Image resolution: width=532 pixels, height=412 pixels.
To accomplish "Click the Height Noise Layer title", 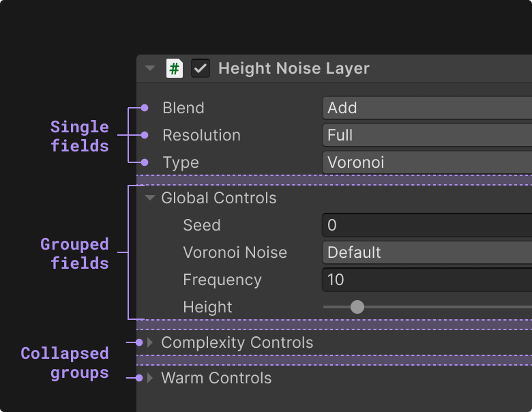I will tap(294, 68).
